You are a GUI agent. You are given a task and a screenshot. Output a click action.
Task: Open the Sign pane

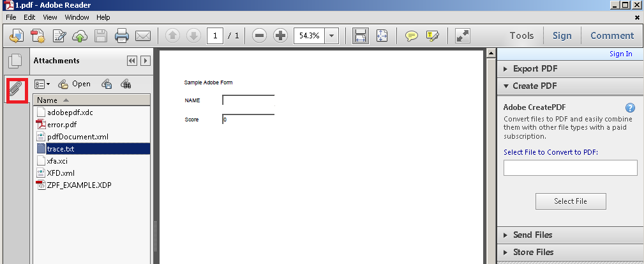pyautogui.click(x=562, y=36)
